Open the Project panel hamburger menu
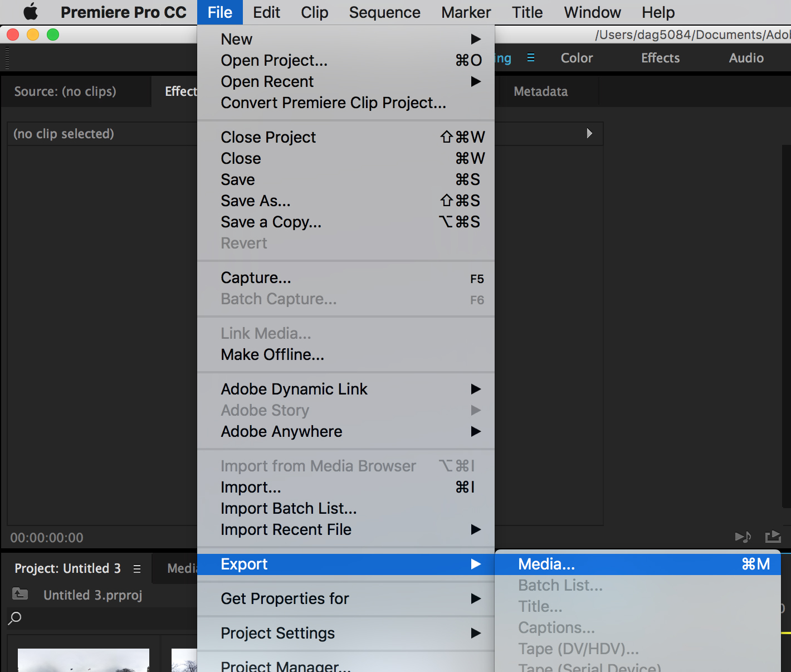Screen dimensions: 791x672 pos(137,569)
